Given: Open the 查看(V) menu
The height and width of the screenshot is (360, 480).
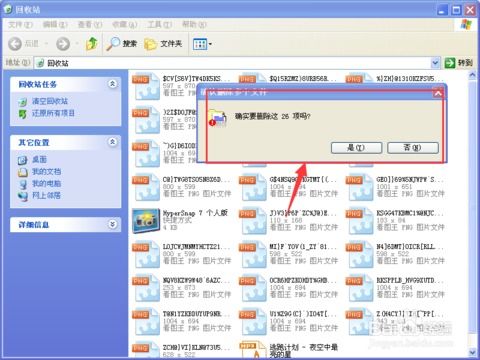Looking at the screenshot, I should [90, 25].
